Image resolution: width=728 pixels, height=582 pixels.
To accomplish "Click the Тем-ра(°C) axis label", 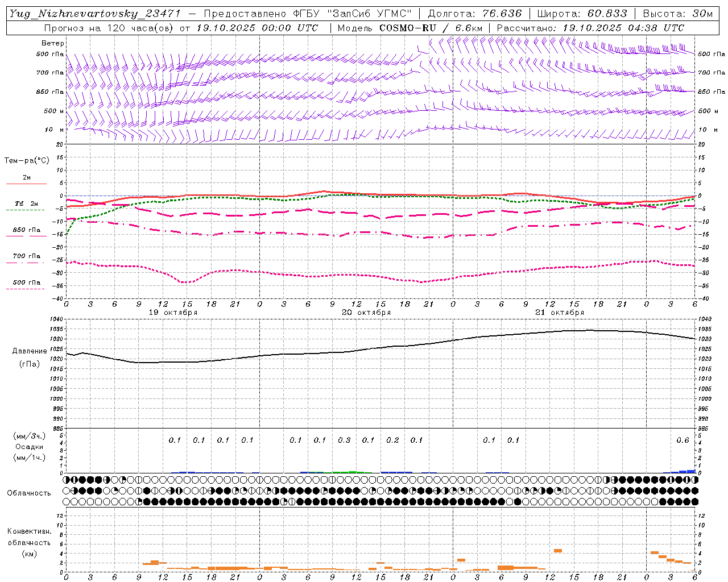I will tap(27, 161).
